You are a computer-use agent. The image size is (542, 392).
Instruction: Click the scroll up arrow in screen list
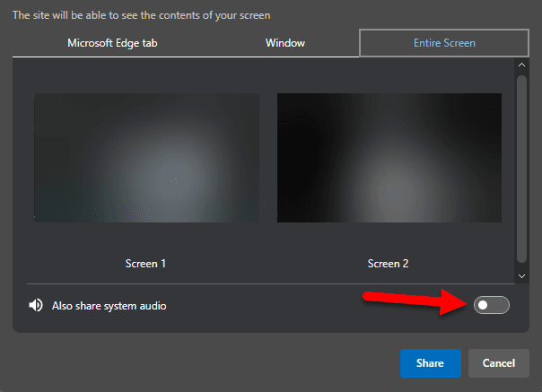(521, 65)
